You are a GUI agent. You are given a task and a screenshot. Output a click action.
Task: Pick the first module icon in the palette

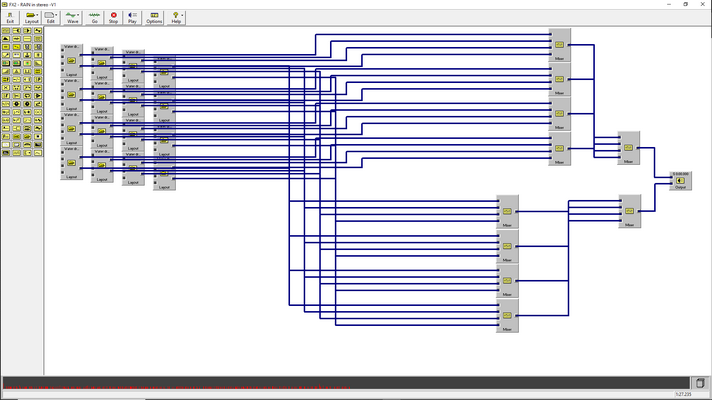6,31
